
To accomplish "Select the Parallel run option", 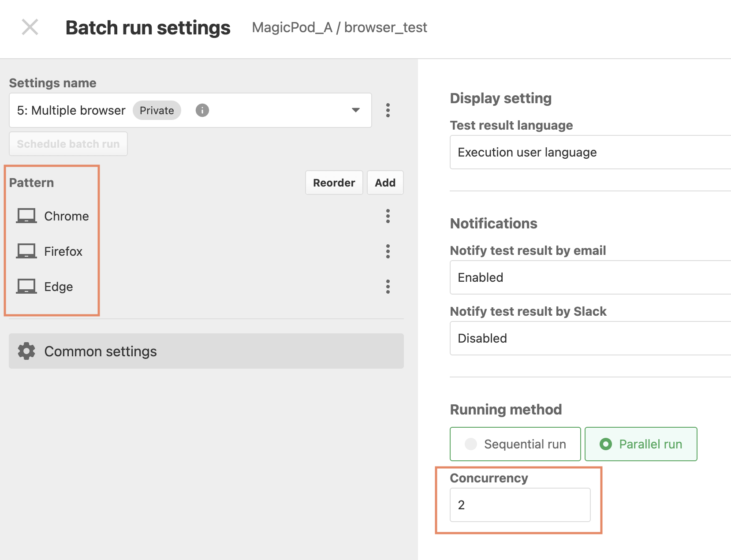I will (641, 444).
